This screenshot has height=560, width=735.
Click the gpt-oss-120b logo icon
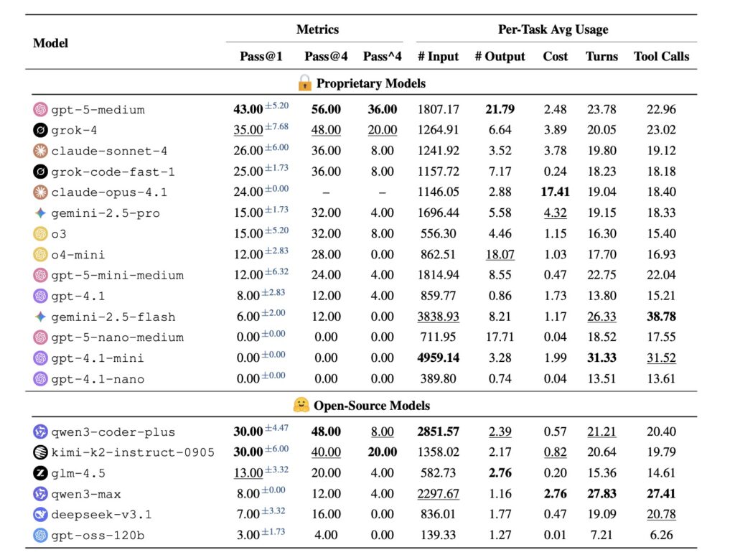coord(40,536)
